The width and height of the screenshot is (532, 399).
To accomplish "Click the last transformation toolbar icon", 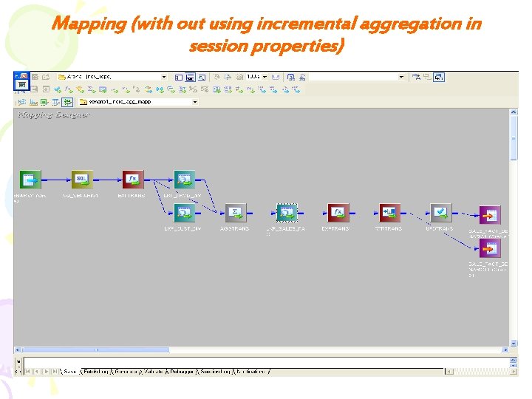I will (x=296, y=89).
